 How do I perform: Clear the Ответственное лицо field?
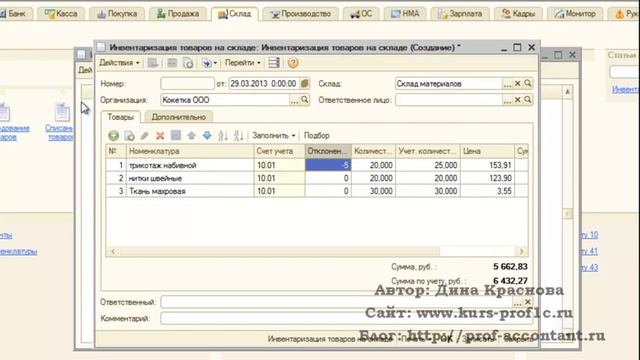coord(518,100)
